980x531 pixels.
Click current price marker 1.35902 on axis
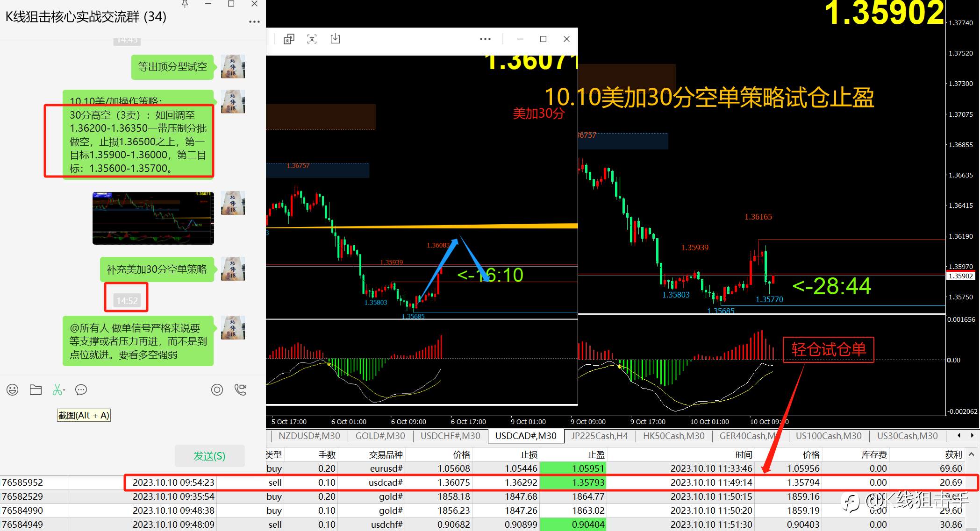coord(961,276)
